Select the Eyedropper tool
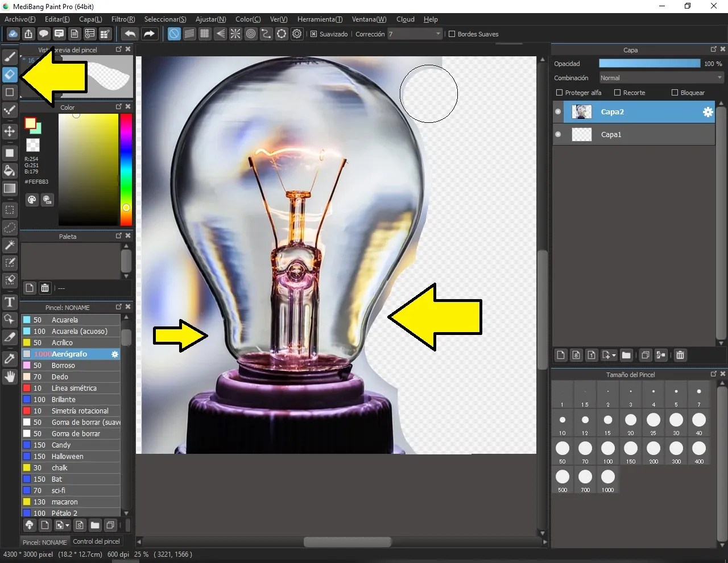This screenshot has height=563, width=728. [10, 359]
